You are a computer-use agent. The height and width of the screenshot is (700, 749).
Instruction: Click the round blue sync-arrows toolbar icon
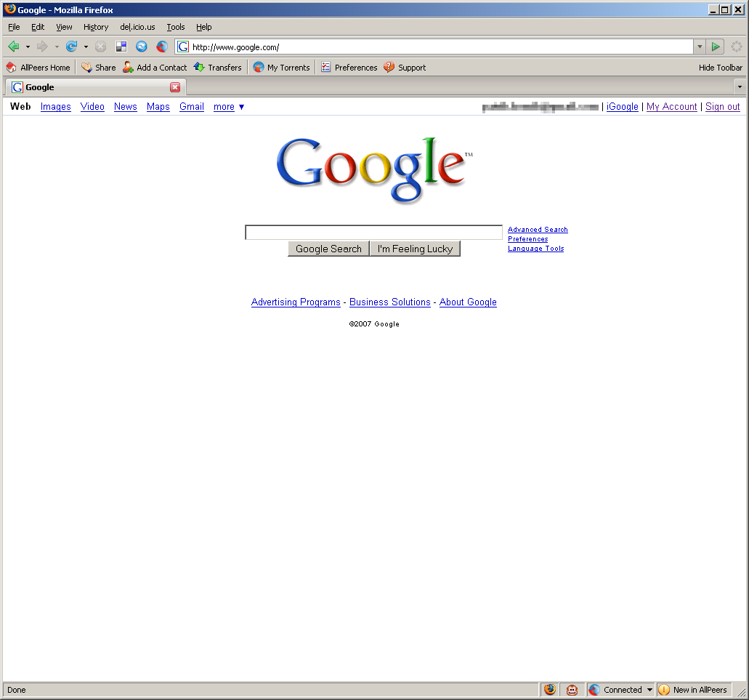click(142, 47)
